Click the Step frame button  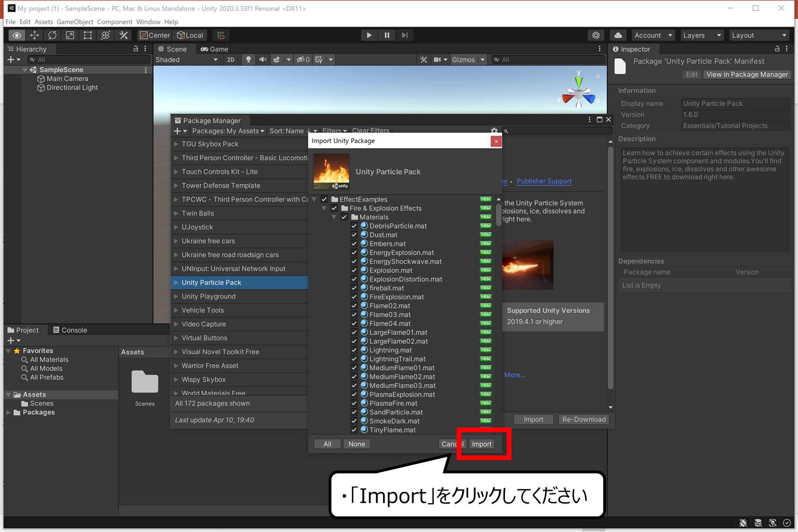tap(405, 35)
